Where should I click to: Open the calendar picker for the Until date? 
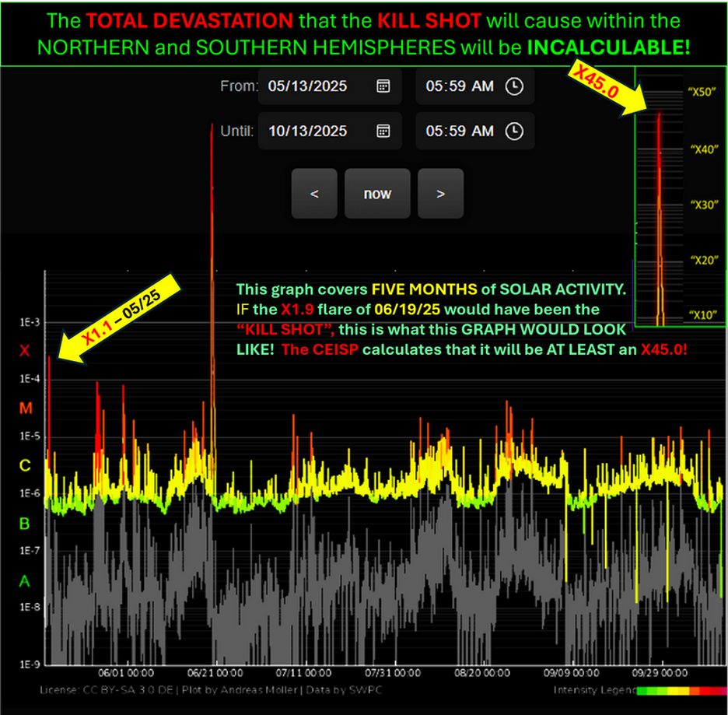coord(383,131)
